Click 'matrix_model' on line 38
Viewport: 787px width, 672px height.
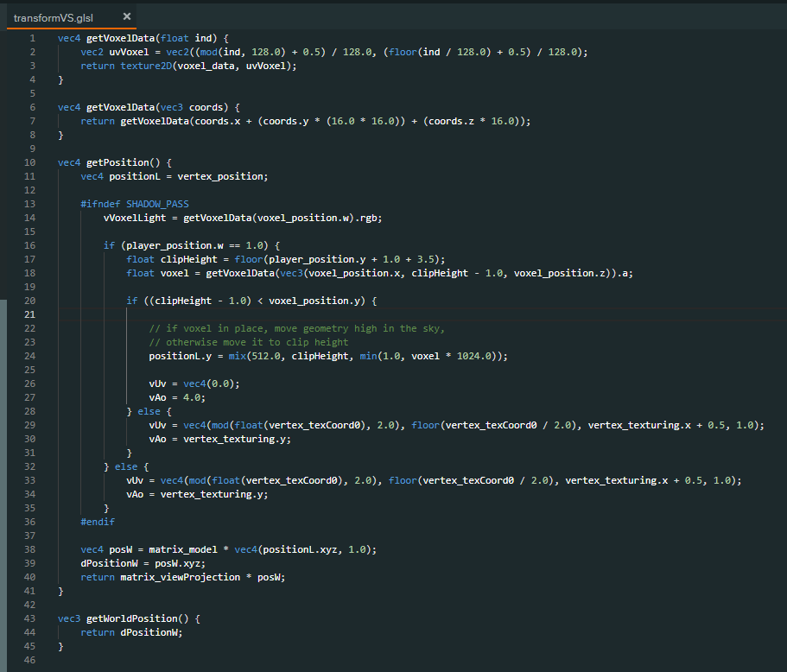click(183, 550)
